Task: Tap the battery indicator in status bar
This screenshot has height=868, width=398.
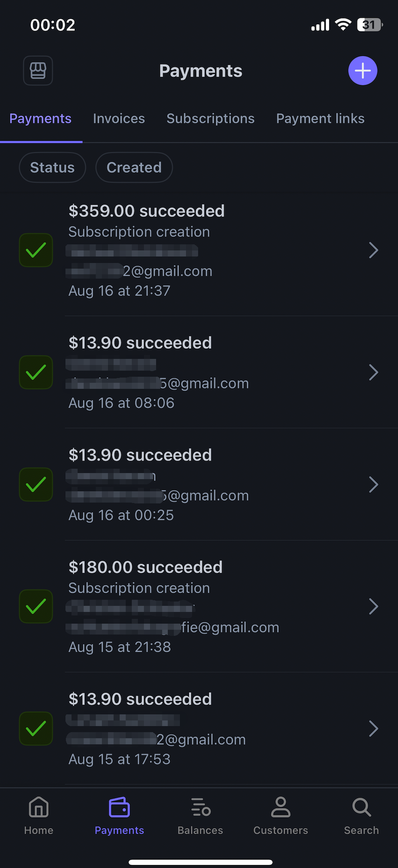Action: tap(370, 25)
